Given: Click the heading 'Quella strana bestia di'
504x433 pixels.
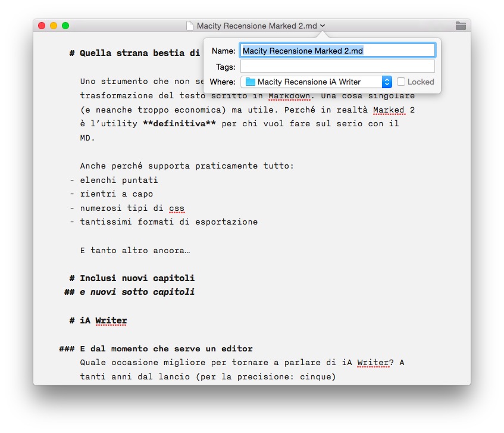Looking at the screenshot, I should (139, 53).
